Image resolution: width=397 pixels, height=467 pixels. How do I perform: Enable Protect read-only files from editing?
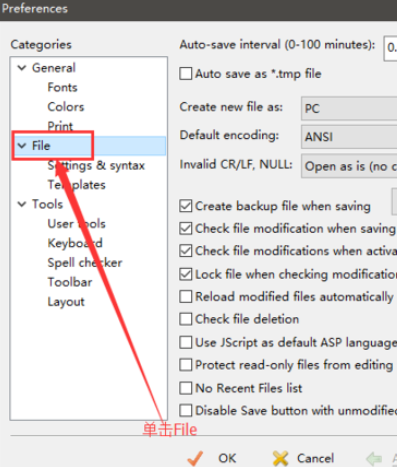click(x=186, y=365)
